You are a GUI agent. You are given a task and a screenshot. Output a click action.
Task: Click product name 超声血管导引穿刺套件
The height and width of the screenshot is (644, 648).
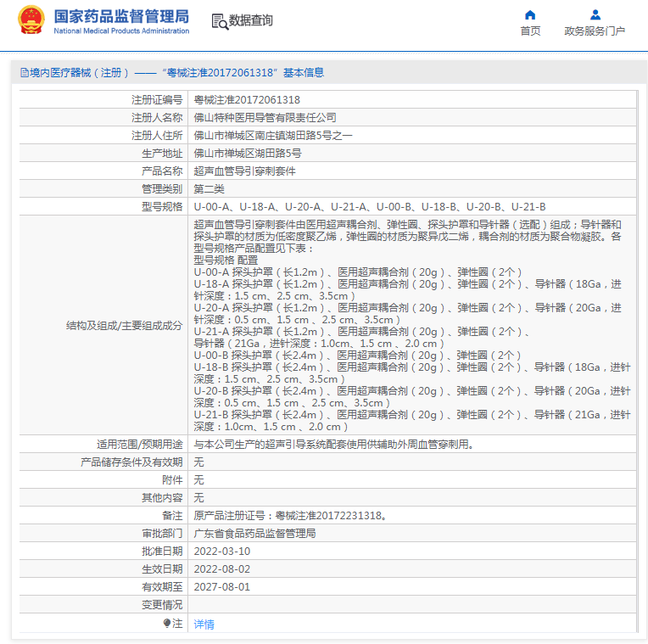pos(244,171)
